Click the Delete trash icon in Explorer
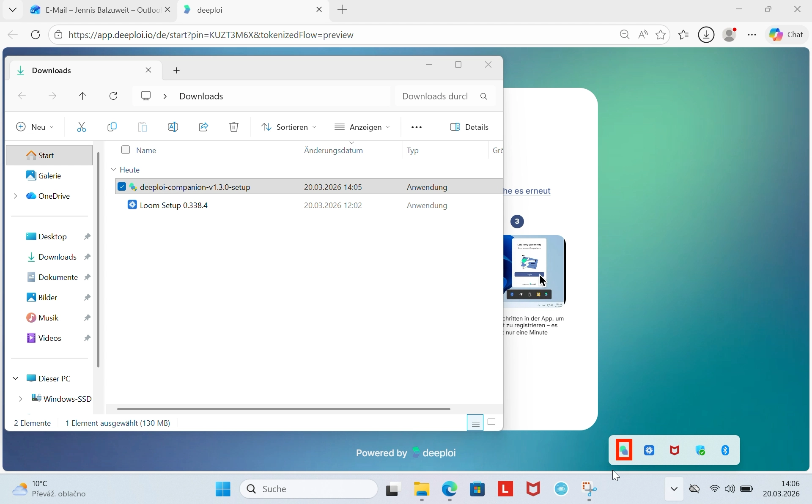The image size is (812, 504). click(234, 127)
